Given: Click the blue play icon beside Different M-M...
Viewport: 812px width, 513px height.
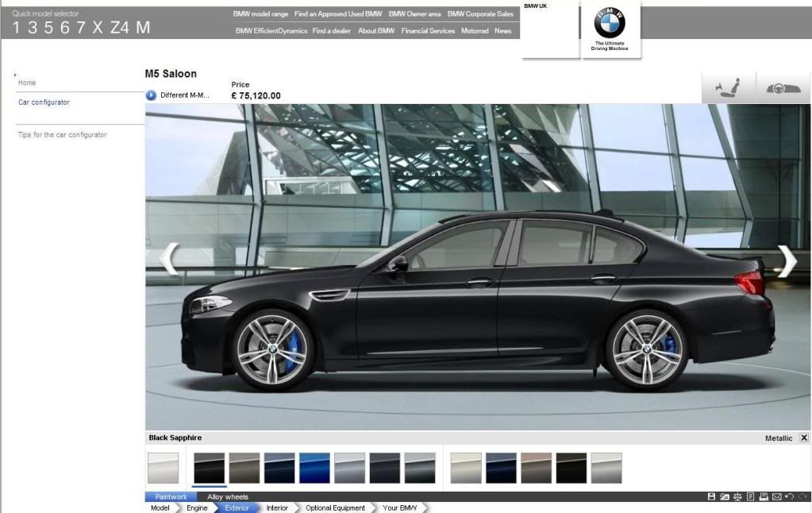Looking at the screenshot, I should pos(151,95).
